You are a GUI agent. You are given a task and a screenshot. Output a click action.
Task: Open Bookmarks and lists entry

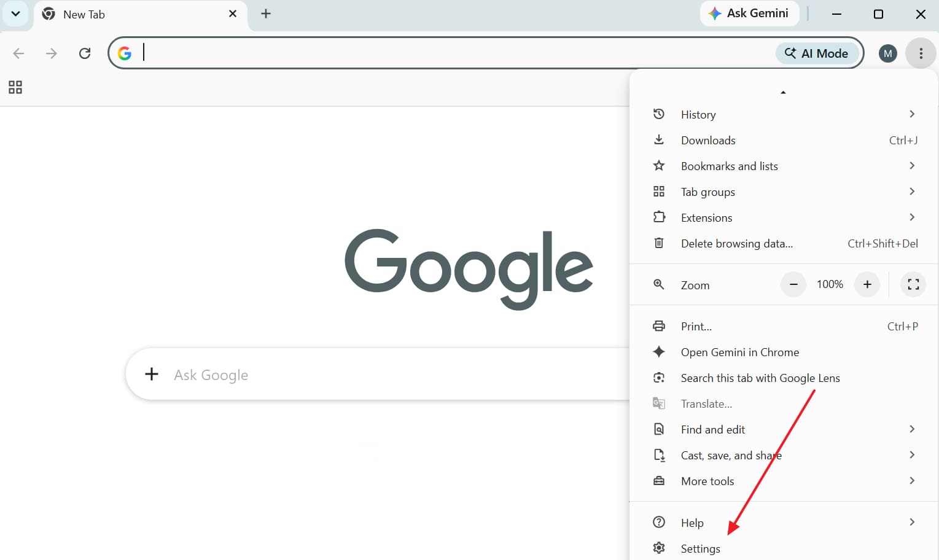pos(784,166)
